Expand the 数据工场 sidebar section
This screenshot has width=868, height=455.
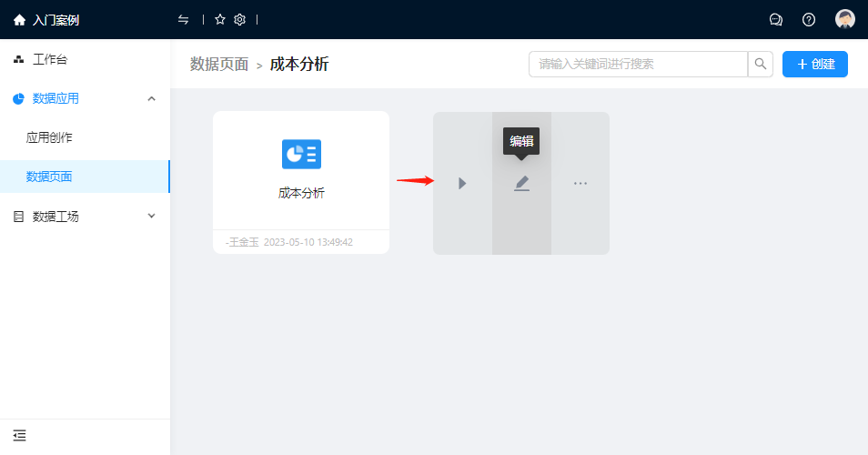click(151, 216)
